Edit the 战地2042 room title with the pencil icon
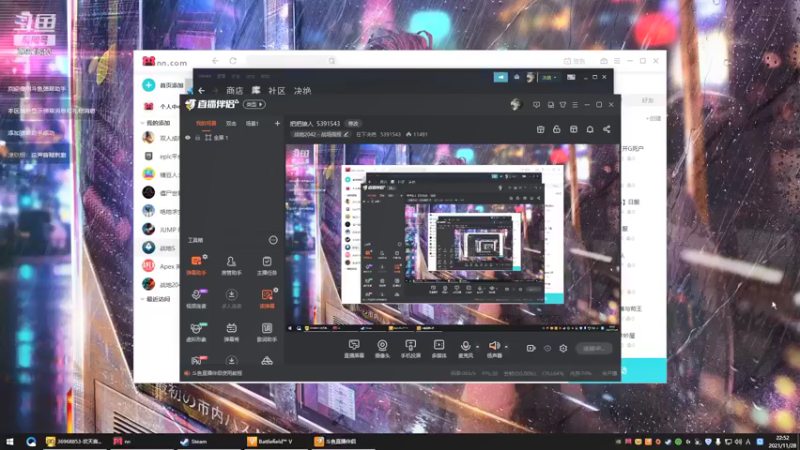Screen dimensions: 800x450 click(346, 134)
